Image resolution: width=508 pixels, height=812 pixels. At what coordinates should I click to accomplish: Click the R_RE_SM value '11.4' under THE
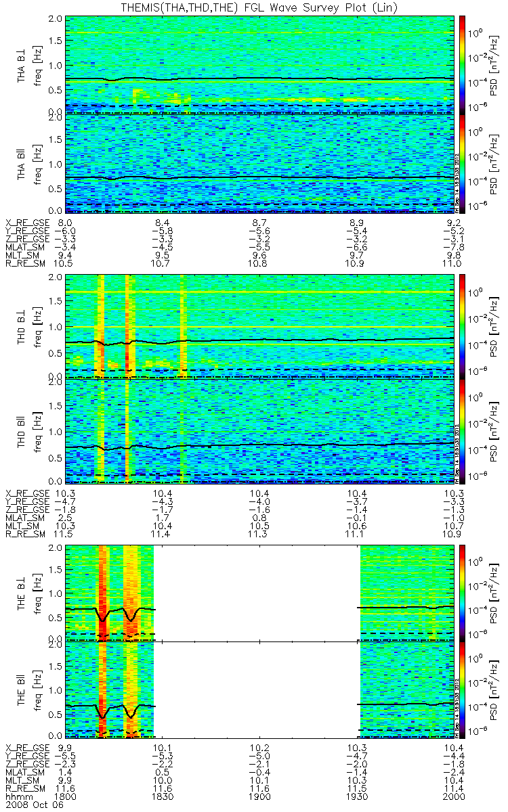(453, 788)
